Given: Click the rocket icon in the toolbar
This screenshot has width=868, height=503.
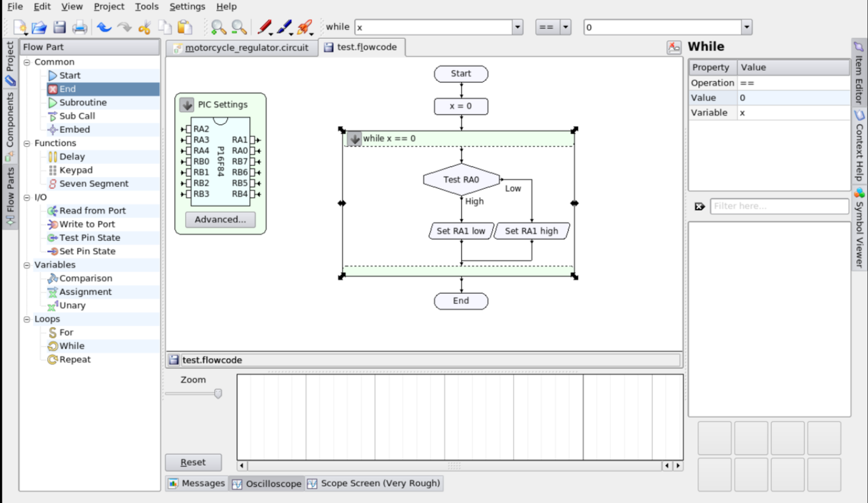Looking at the screenshot, I should point(305,27).
